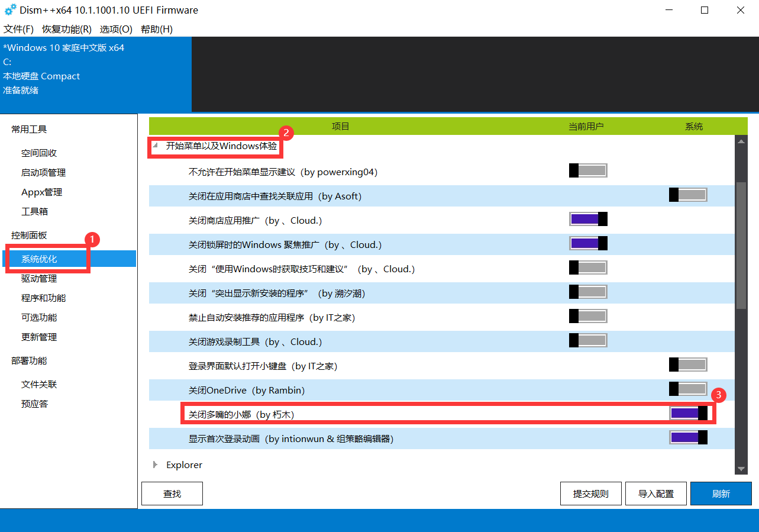759x532 pixels.
Task: Click 登录界面默认打开小键盘 row text
Action: click(263, 366)
